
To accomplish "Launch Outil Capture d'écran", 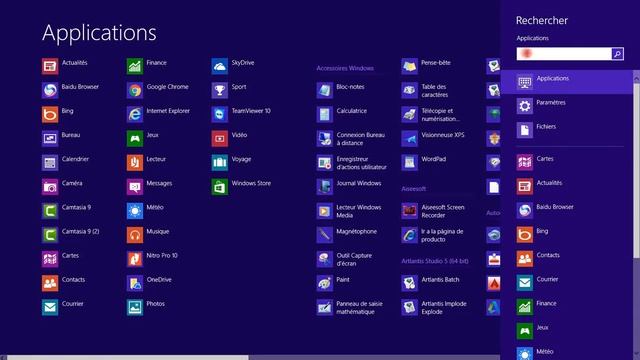I will point(325,259).
